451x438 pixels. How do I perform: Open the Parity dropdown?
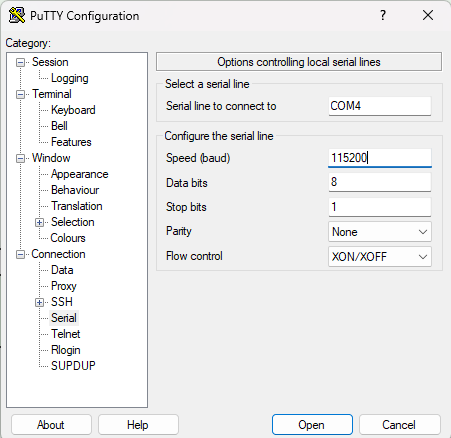[380, 232]
